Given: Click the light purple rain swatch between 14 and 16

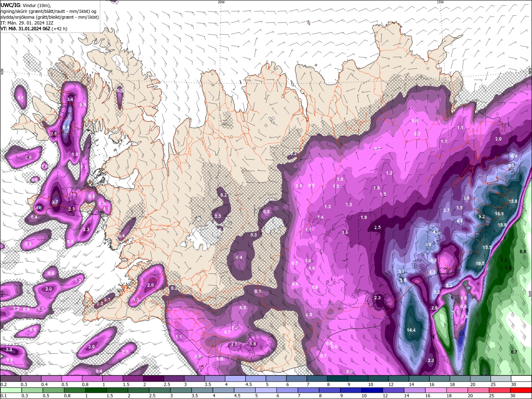Looking at the screenshot, I should [414, 390].
